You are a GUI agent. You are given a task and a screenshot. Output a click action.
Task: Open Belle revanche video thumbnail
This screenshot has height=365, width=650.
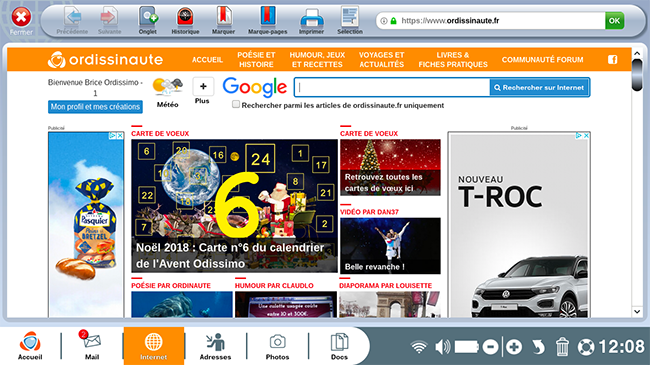(x=390, y=246)
